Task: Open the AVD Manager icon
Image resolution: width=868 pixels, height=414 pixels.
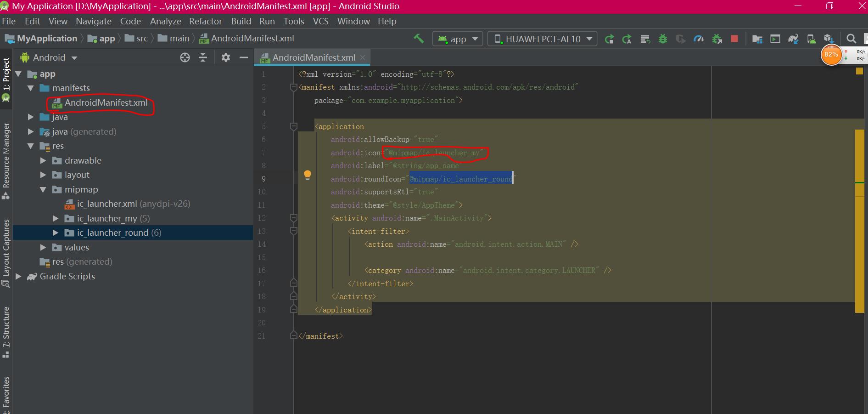Action: click(811, 39)
